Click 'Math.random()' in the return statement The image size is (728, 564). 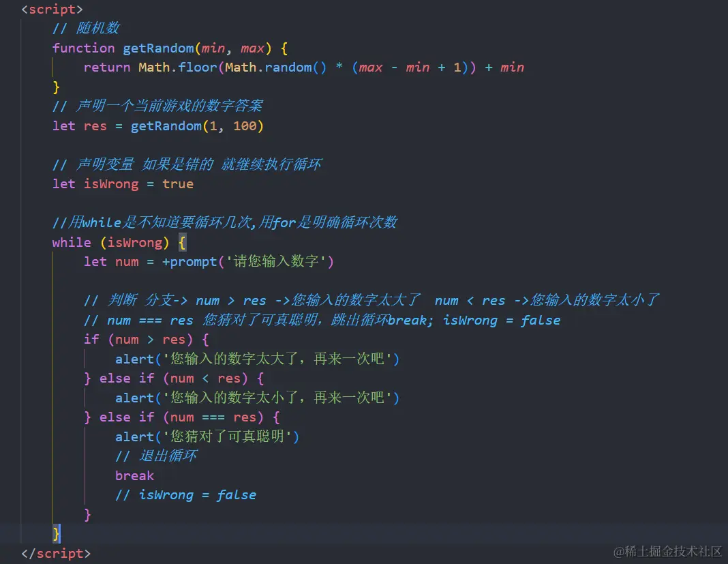tap(276, 68)
